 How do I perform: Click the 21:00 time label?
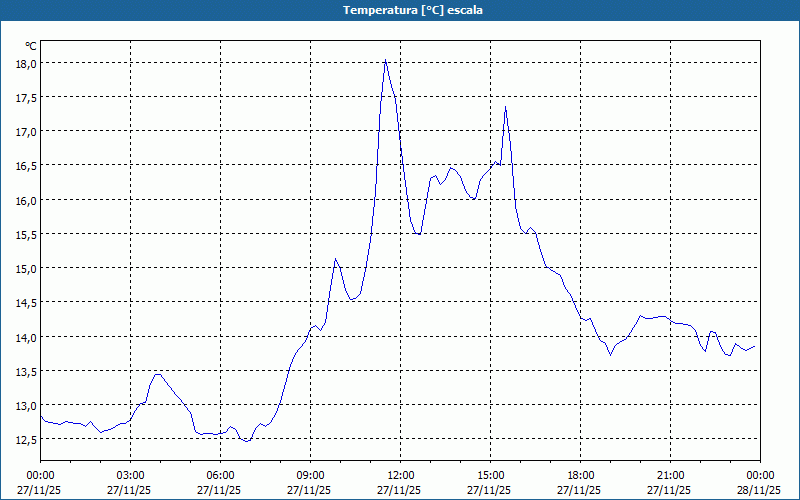click(670, 476)
